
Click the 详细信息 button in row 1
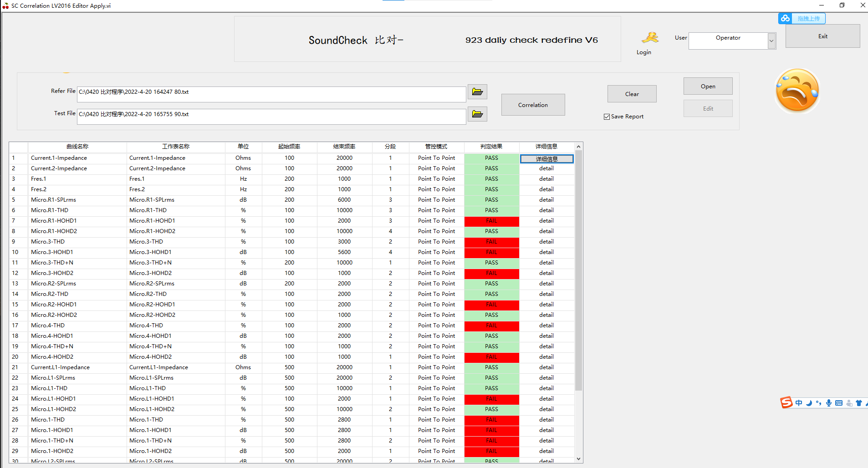pos(546,159)
